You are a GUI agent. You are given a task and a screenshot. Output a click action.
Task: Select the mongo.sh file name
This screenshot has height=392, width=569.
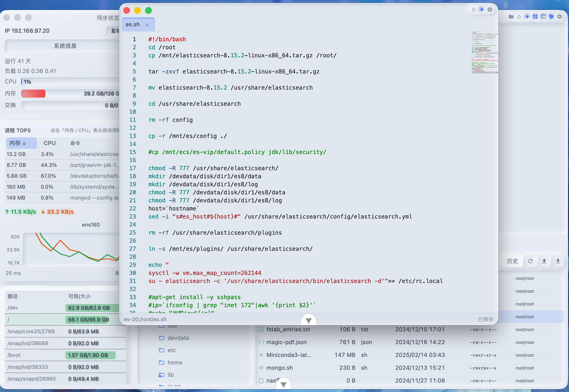(280, 368)
